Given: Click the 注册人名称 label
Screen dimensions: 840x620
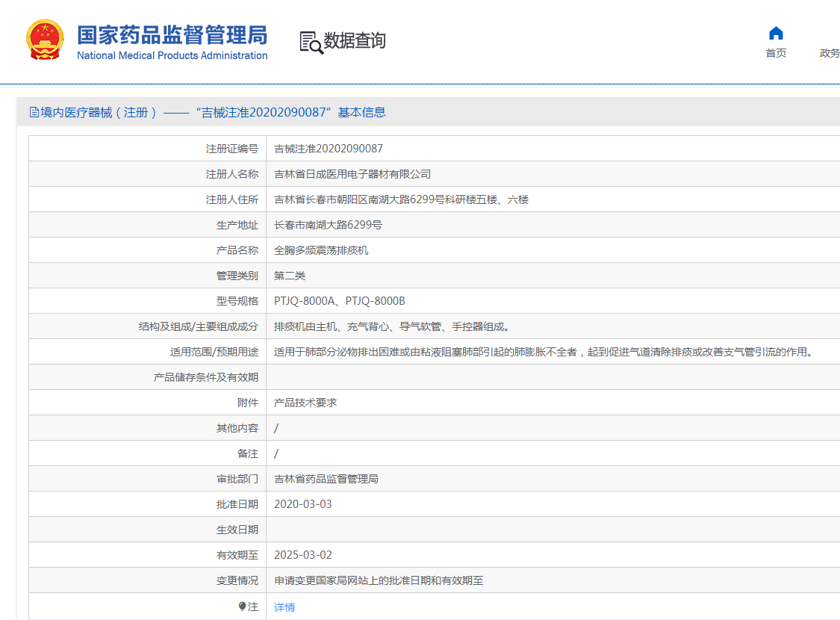Looking at the screenshot, I should tap(232, 174).
